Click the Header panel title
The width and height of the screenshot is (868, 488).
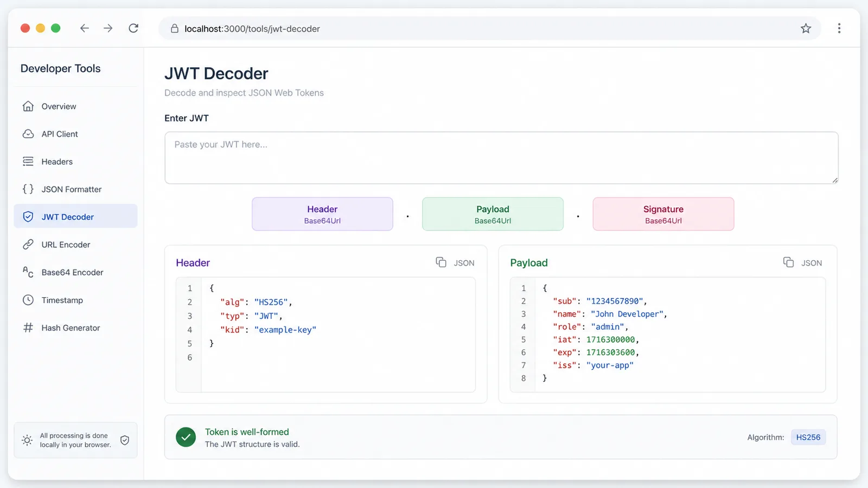(x=193, y=263)
